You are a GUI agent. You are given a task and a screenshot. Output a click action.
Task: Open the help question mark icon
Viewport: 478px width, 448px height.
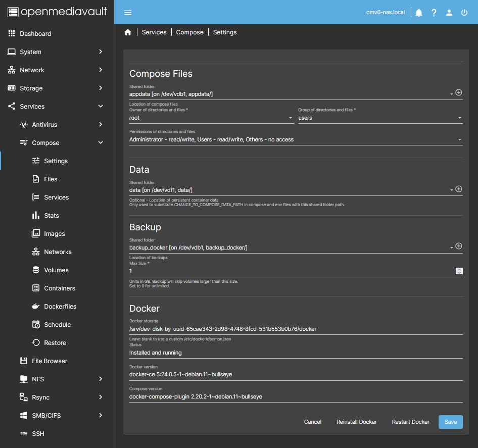434,13
